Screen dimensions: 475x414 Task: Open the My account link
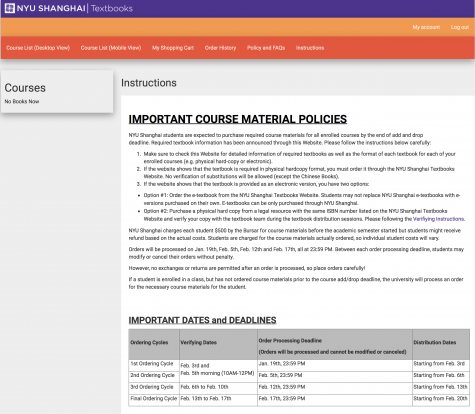426,27
